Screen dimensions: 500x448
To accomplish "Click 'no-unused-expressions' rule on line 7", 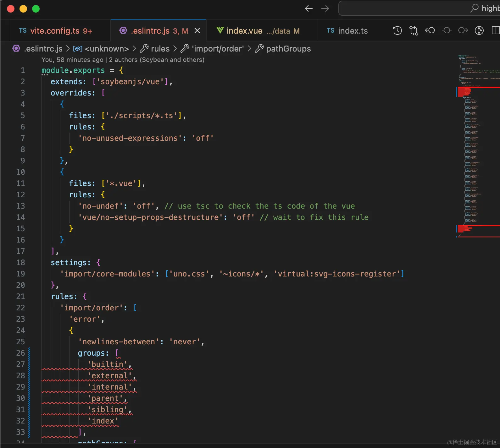I will pos(130,138).
